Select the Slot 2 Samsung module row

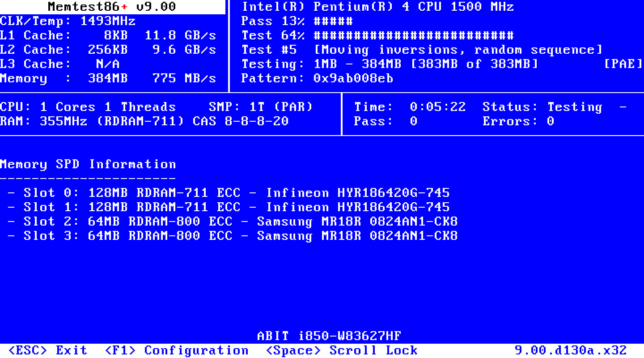tap(233, 222)
